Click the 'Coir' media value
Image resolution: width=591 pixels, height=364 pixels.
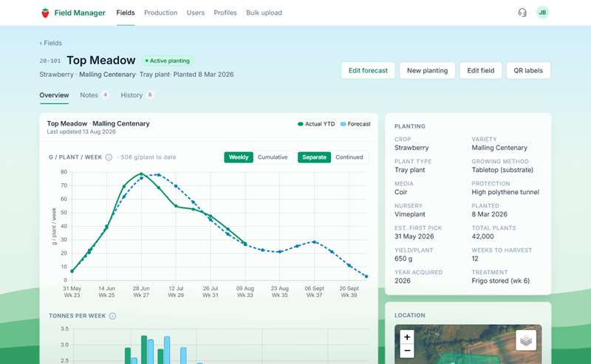(x=400, y=192)
